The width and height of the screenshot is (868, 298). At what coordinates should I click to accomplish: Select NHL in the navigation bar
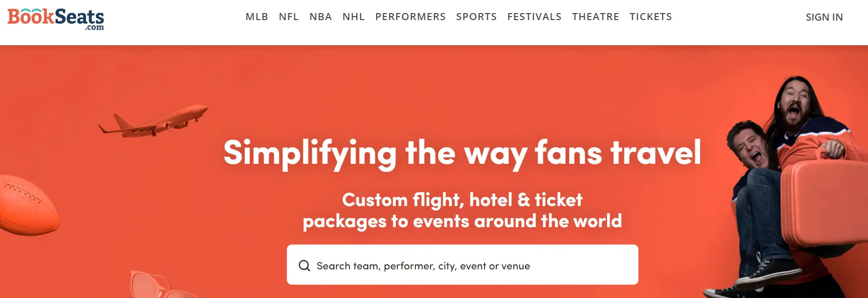pyautogui.click(x=354, y=17)
